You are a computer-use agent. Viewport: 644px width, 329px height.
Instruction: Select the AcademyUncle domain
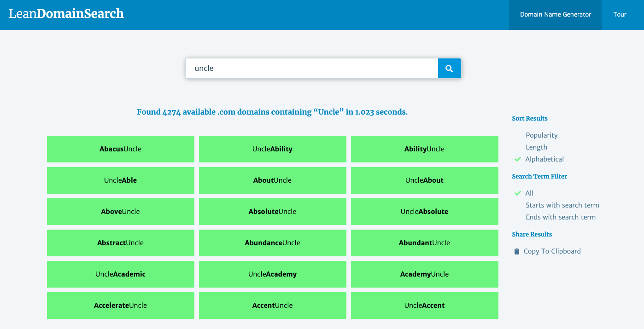click(x=425, y=274)
